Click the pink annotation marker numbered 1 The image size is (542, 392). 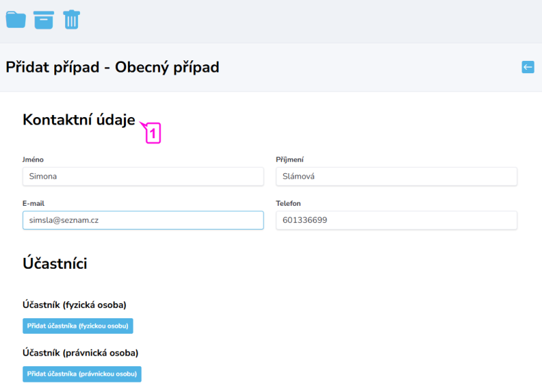tap(153, 133)
